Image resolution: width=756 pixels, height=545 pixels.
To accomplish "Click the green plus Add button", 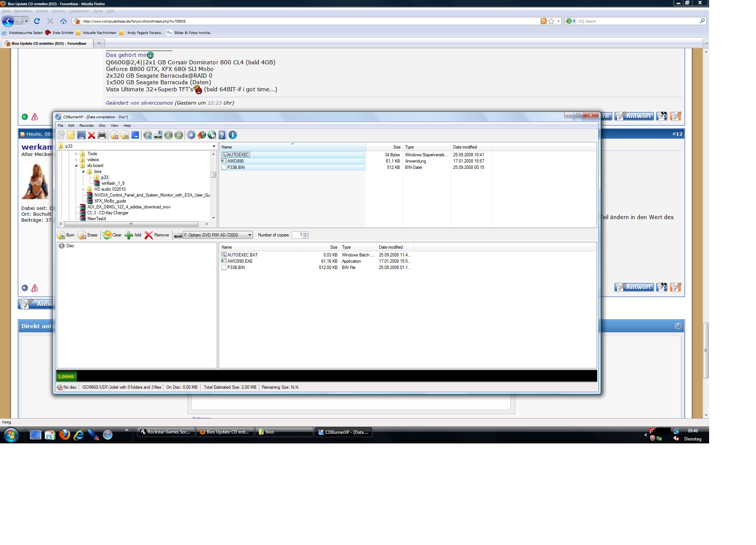I will (133, 235).
